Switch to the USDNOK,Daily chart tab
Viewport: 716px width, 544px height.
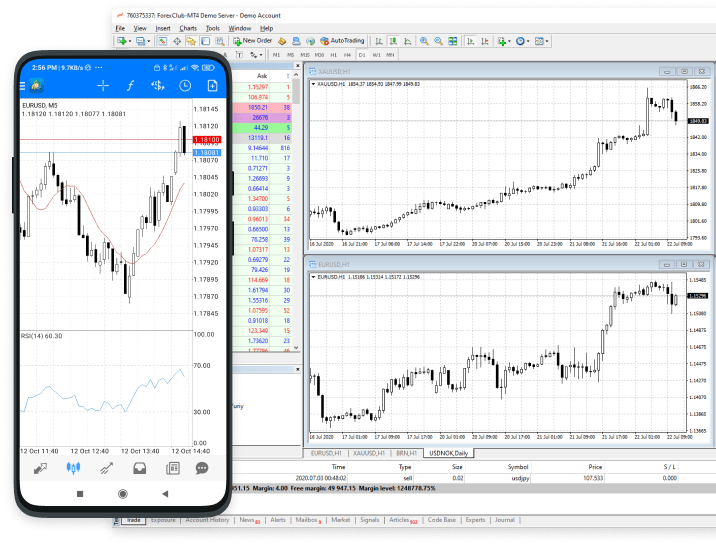click(450, 453)
